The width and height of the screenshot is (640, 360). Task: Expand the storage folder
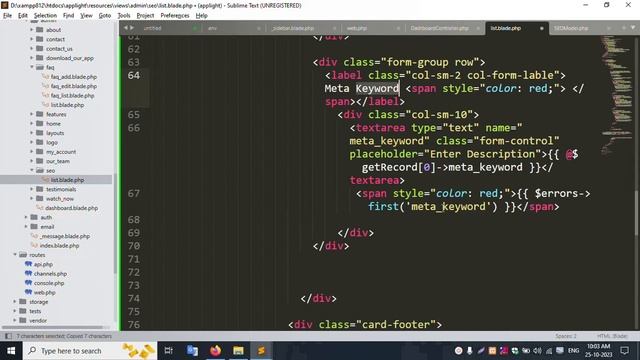pyautogui.click(x=15, y=302)
